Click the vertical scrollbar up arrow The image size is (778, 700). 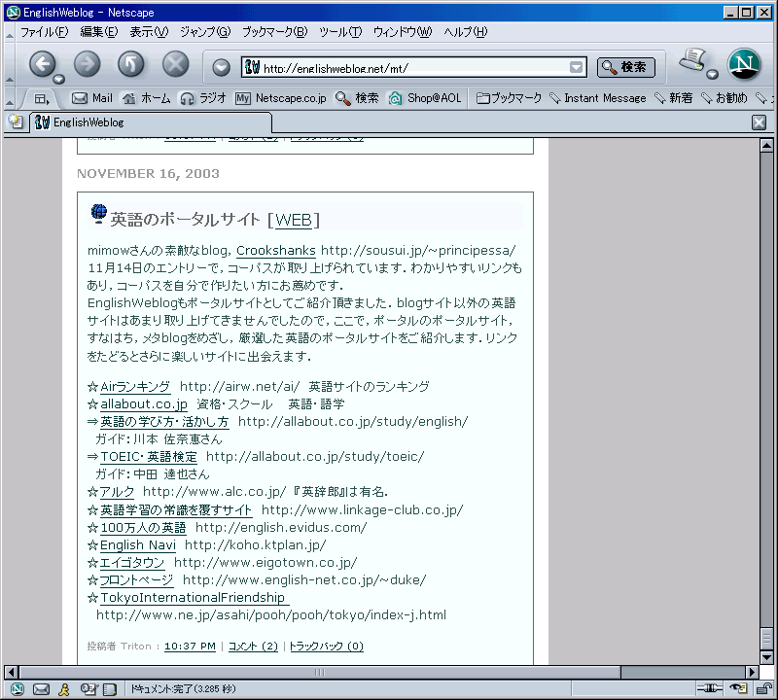pos(766,146)
